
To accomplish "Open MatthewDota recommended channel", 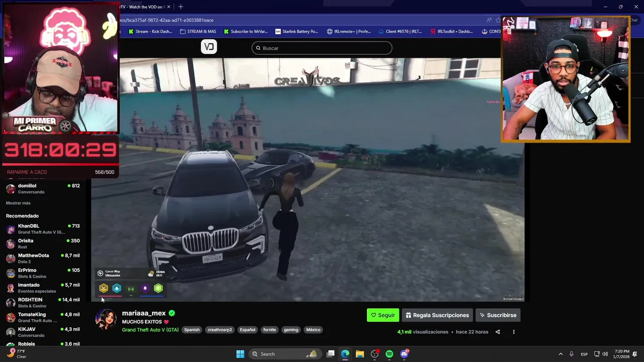I will tap(43, 258).
